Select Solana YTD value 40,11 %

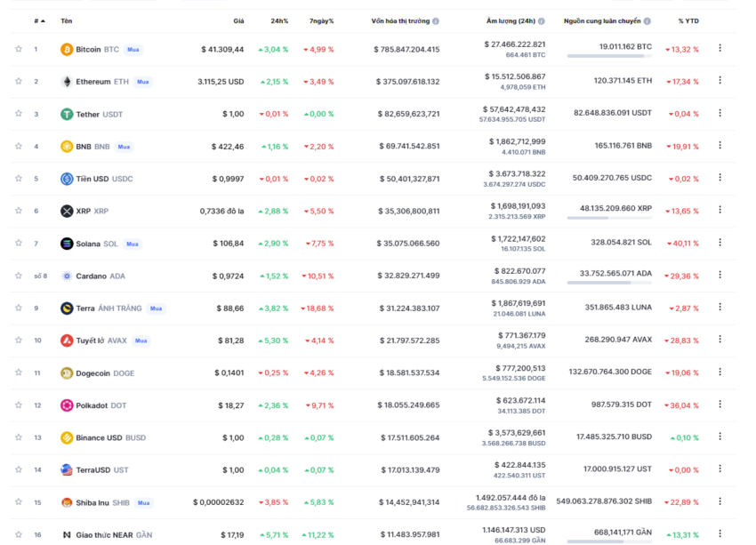click(x=683, y=244)
